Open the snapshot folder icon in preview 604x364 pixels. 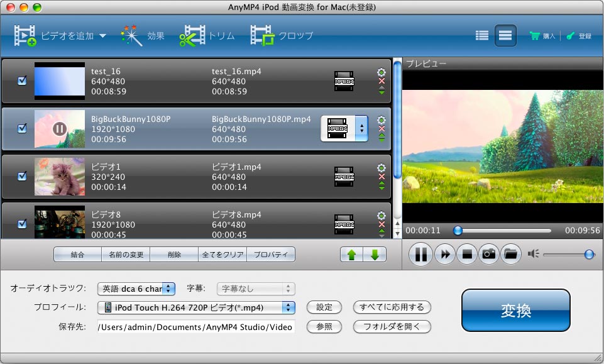point(511,254)
